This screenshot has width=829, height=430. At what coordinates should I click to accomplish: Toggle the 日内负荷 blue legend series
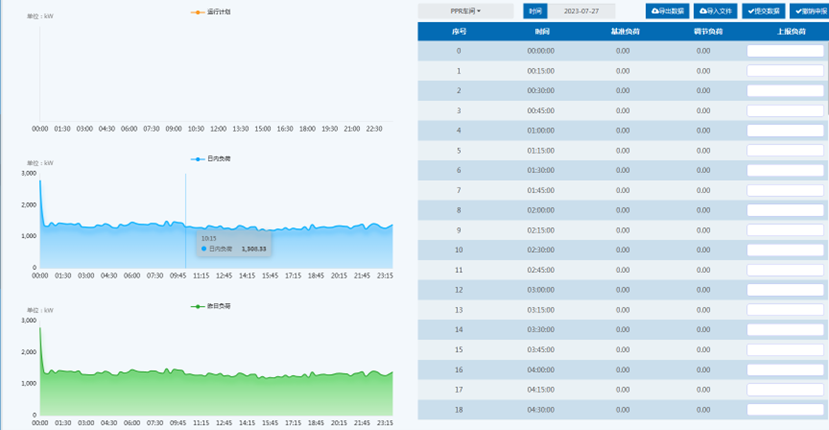[x=211, y=159]
